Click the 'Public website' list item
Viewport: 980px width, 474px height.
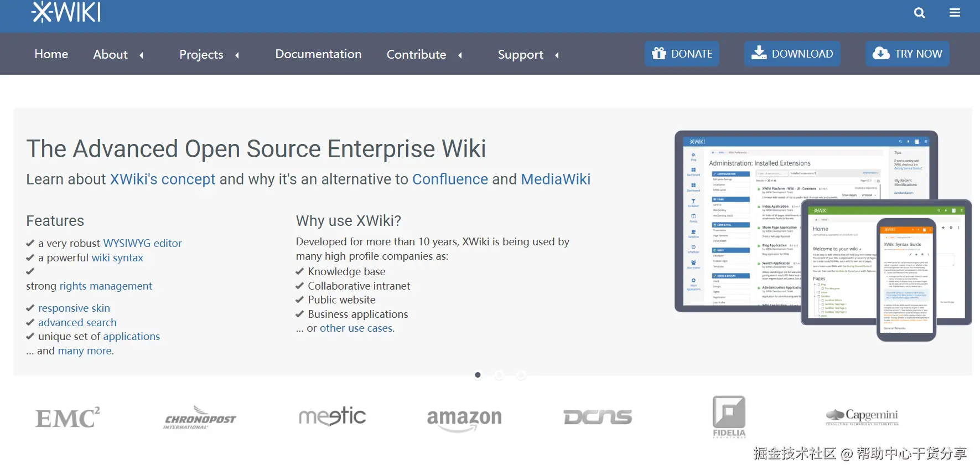(341, 300)
